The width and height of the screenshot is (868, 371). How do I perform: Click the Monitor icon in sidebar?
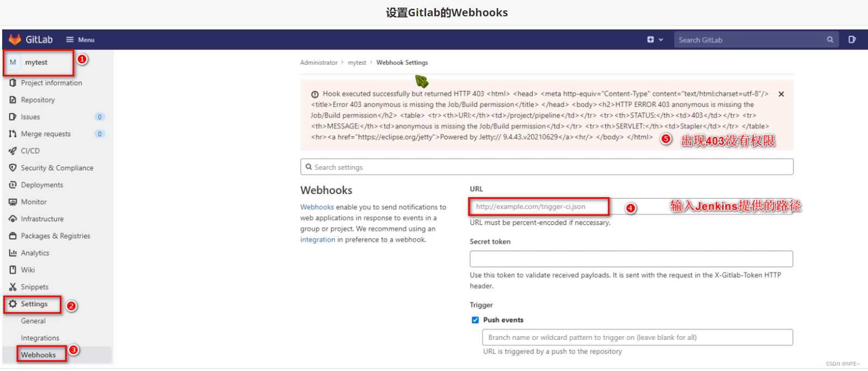tap(13, 202)
